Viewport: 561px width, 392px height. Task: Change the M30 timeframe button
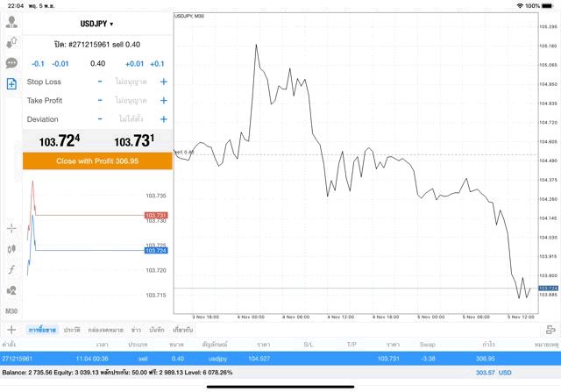pyautogui.click(x=11, y=311)
